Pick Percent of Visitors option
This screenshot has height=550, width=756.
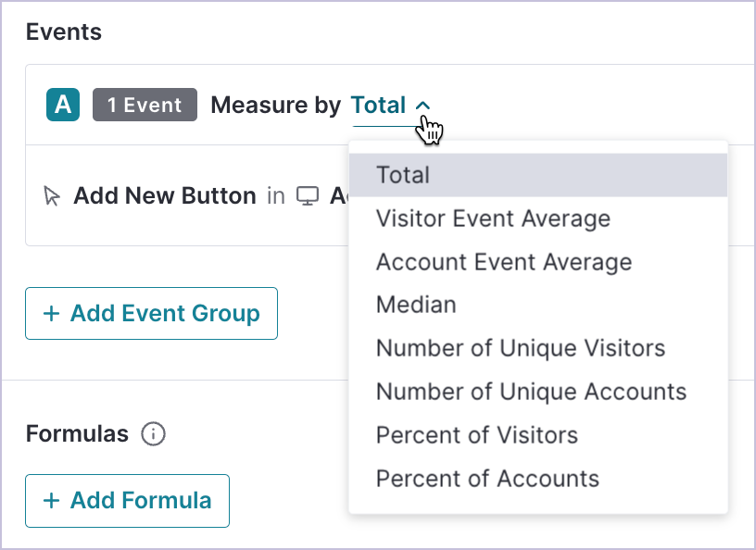click(x=538, y=435)
